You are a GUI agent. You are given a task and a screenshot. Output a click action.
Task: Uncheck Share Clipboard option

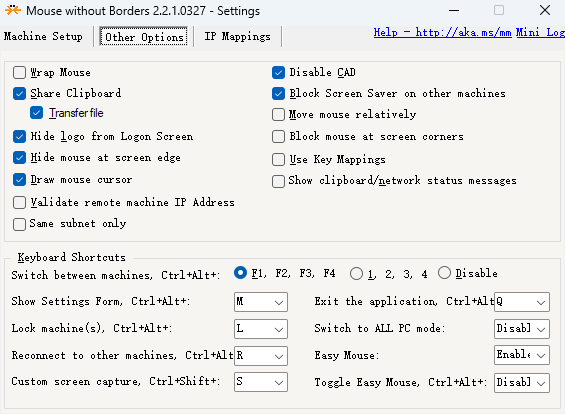(19, 94)
